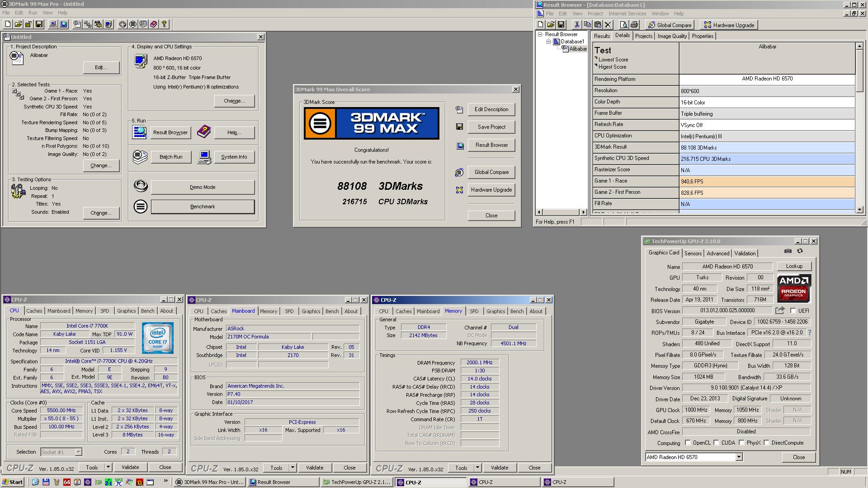868x488 pixels.
Task: Open the SPD tab in the CPU-Z Memory window
Action: tap(474, 311)
